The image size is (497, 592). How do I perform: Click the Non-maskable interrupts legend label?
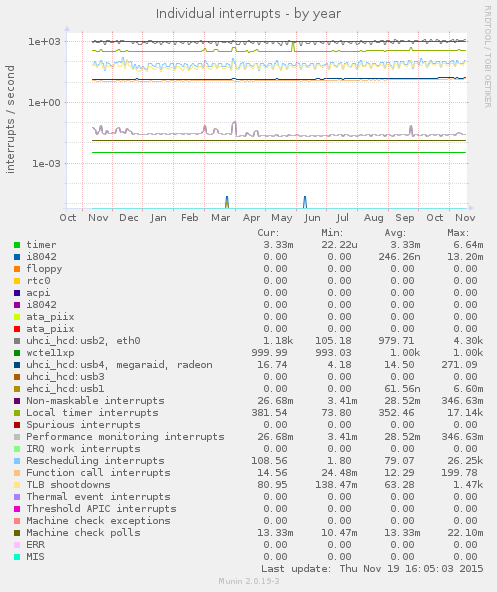pyautogui.click(x=95, y=401)
